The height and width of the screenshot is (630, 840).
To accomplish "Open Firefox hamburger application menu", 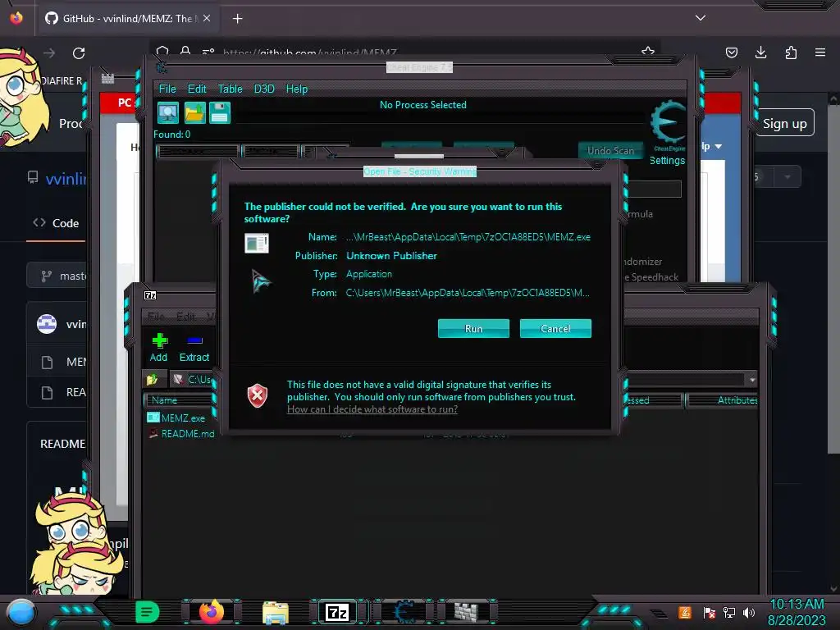I will 820,52.
